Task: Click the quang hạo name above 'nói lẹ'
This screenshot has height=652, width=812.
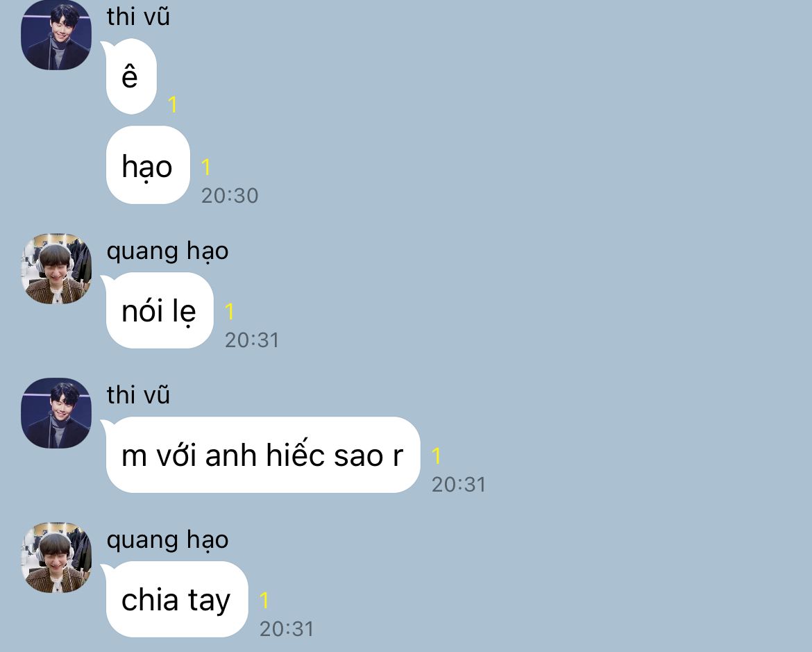Action: (x=167, y=251)
